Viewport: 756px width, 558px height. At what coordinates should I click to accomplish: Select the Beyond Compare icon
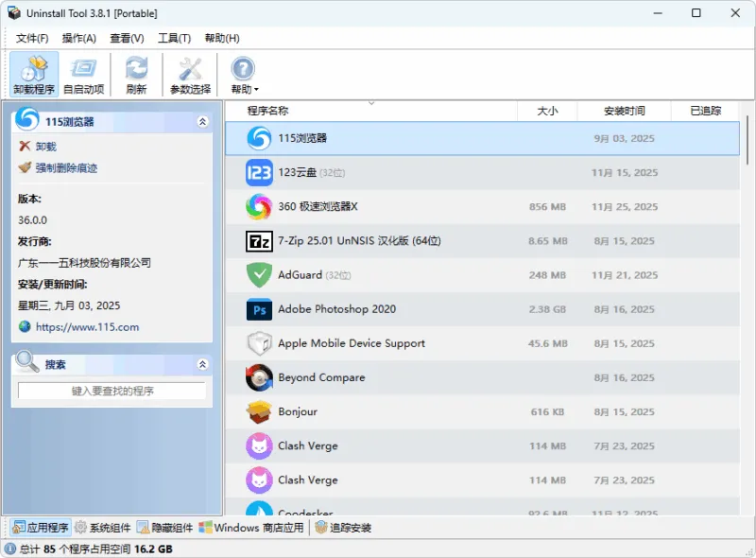(x=259, y=377)
